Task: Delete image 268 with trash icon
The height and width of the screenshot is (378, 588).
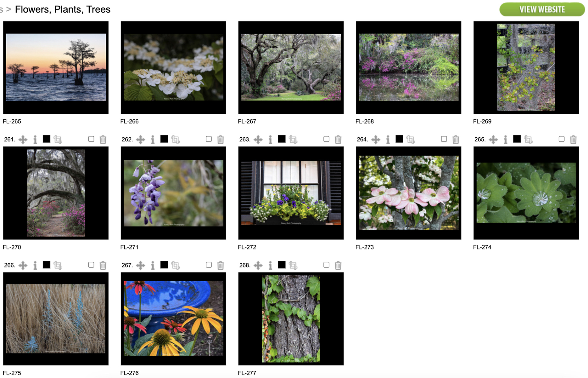Action: coord(338,266)
